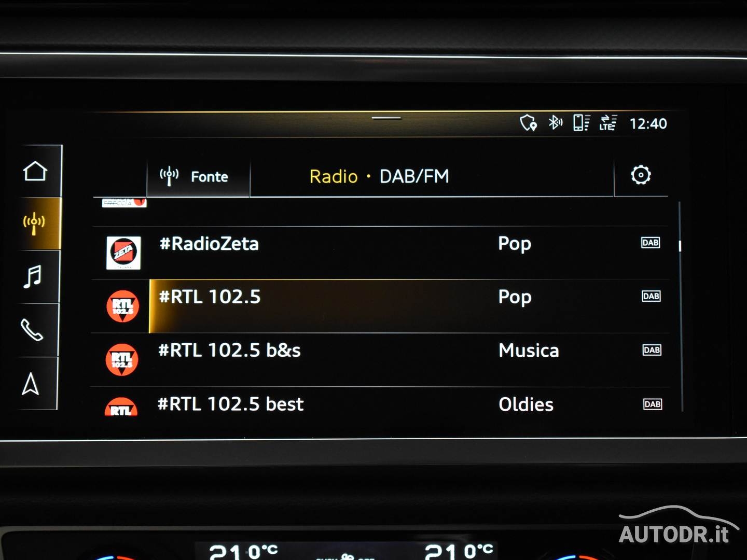The image size is (747, 560).
Task: Open radio settings gear icon
Action: pyautogui.click(x=641, y=175)
